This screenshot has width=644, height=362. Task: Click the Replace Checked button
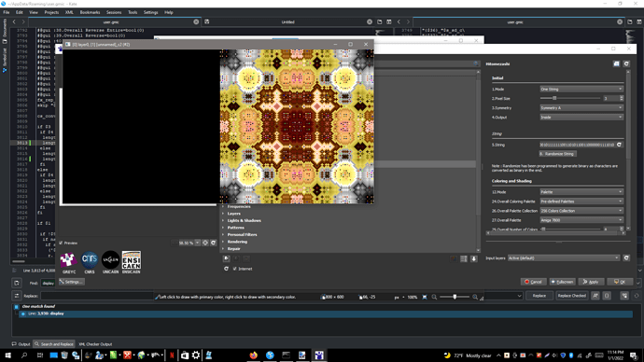(x=572, y=296)
